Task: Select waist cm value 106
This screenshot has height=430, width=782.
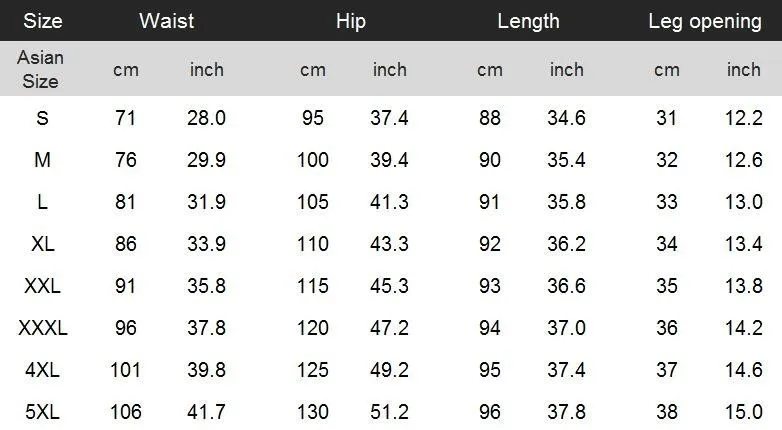Action: pyautogui.click(x=126, y=412)
